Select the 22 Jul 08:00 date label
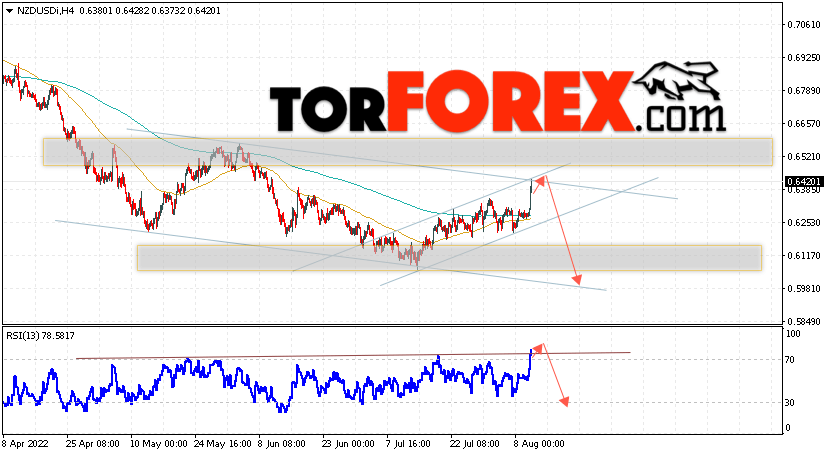This screenshot has width=828, height=455. 475,444
